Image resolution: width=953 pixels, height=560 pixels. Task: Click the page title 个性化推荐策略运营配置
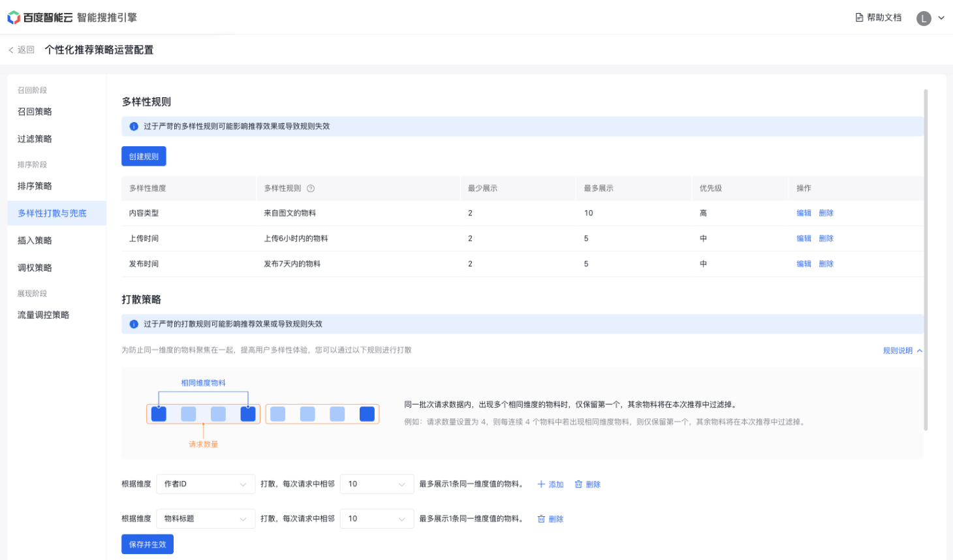point(99,50)
